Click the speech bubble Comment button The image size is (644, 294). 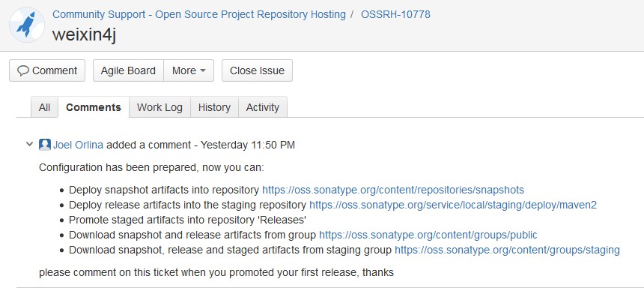coord(47,70)
